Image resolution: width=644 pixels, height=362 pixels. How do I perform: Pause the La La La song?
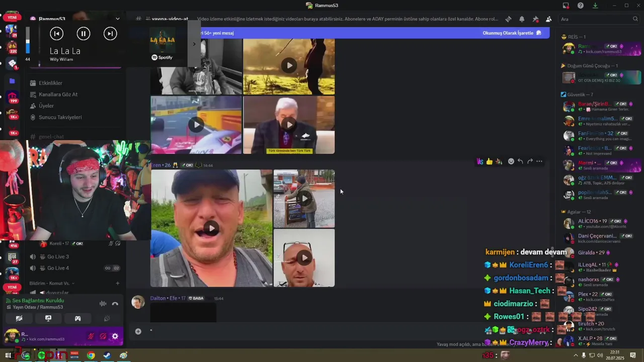click(84, 34)
